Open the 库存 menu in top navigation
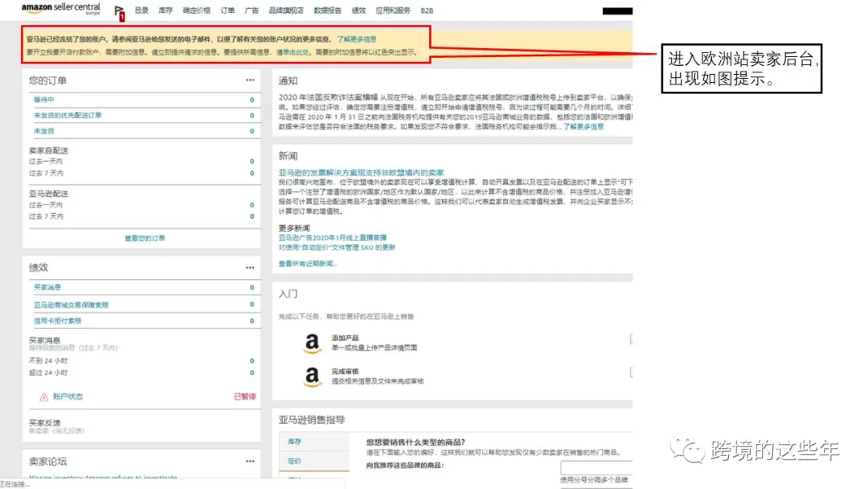Image resolution: width=868 pixels, height=489 pixels. (x=166, y=10)
